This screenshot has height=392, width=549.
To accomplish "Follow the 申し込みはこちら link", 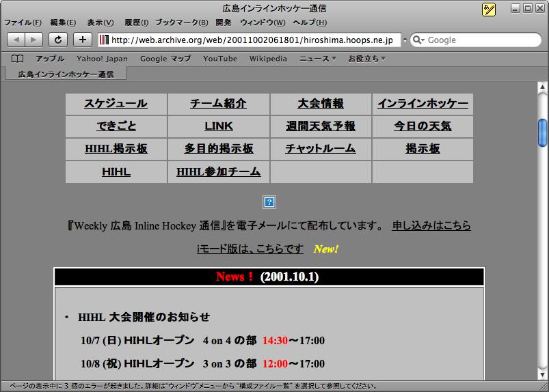I will coord(431,225).
